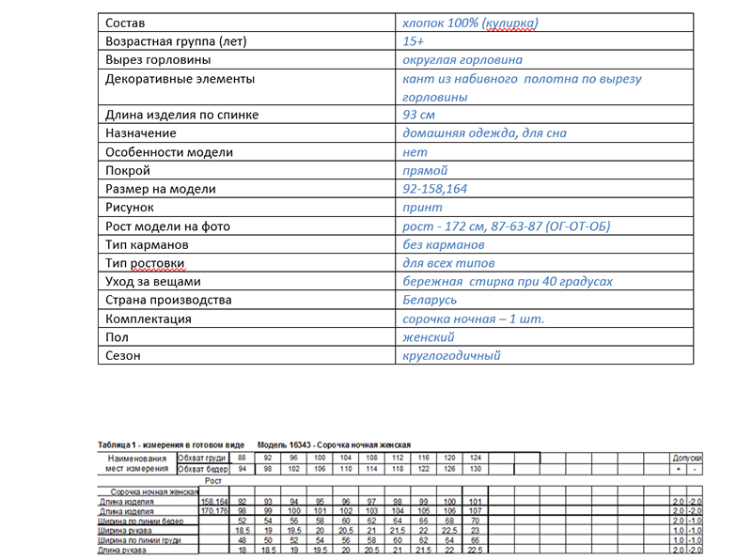Click the "Длина рукава" row label

click(x=122, y=551)
